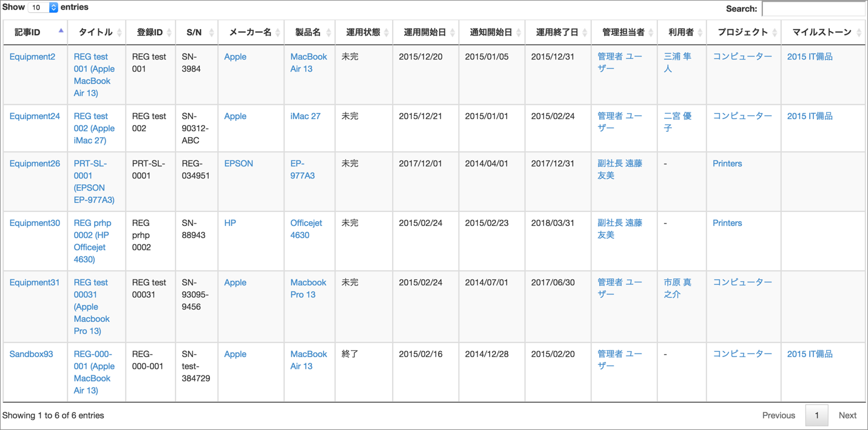Go to Previous page
Screen dimensions: 868x430
(779, 415)
